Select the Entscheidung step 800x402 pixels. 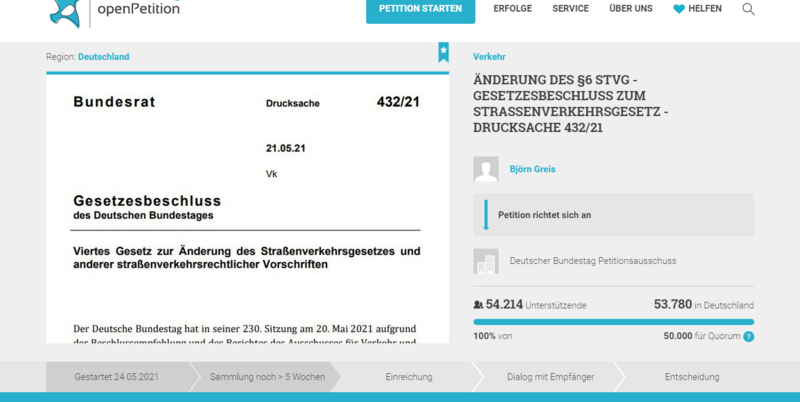tap(692, 377)
